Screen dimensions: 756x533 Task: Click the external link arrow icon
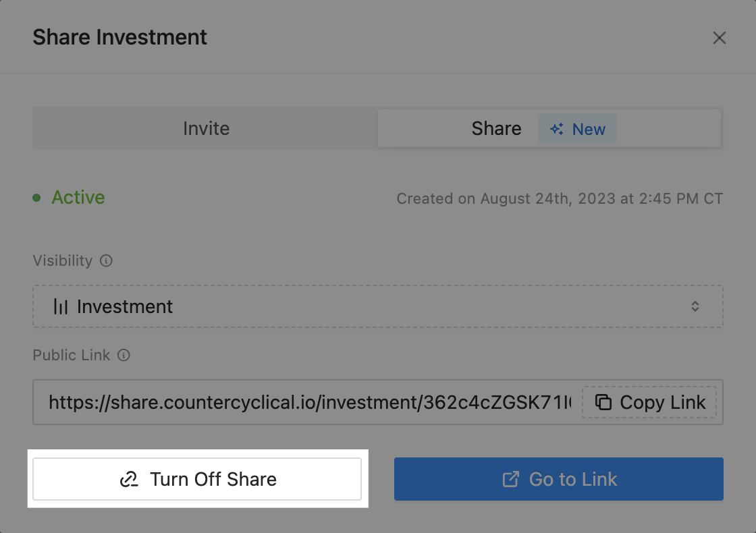pyautogui.click(x=511, y=479)
